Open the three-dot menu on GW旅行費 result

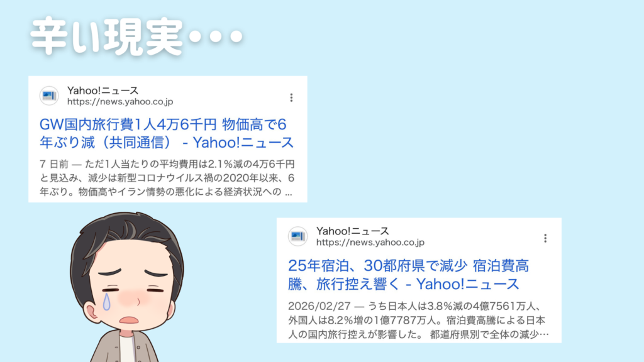click(291, 97)
